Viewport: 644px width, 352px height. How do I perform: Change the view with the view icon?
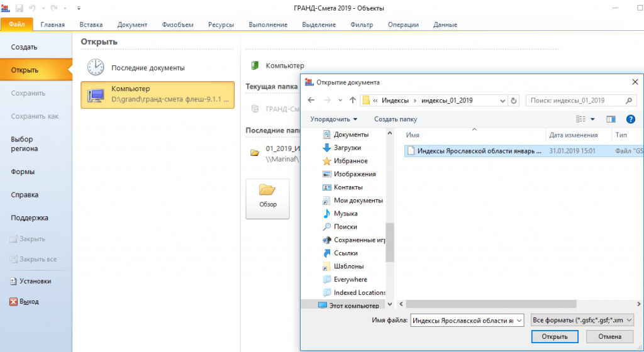[580, 119]
